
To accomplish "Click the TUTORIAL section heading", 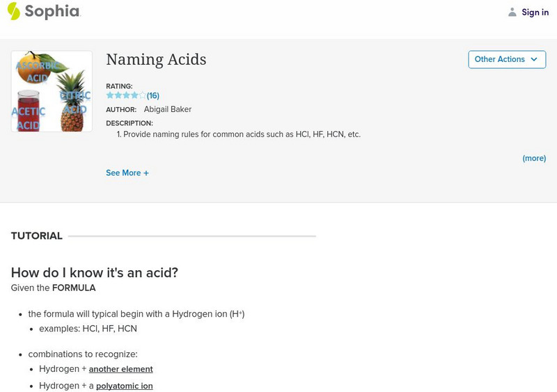I will tap(37, 236).
